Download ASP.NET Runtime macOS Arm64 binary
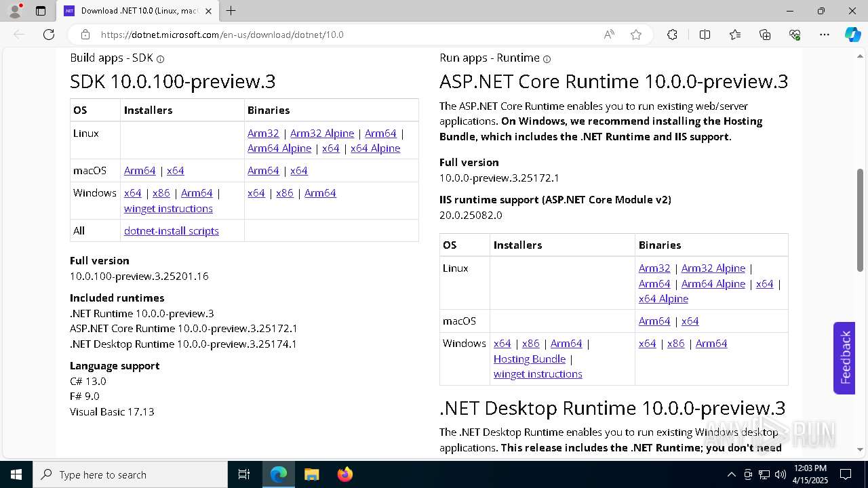The height and width of the screenshot is (488, 868). (654, 321)
